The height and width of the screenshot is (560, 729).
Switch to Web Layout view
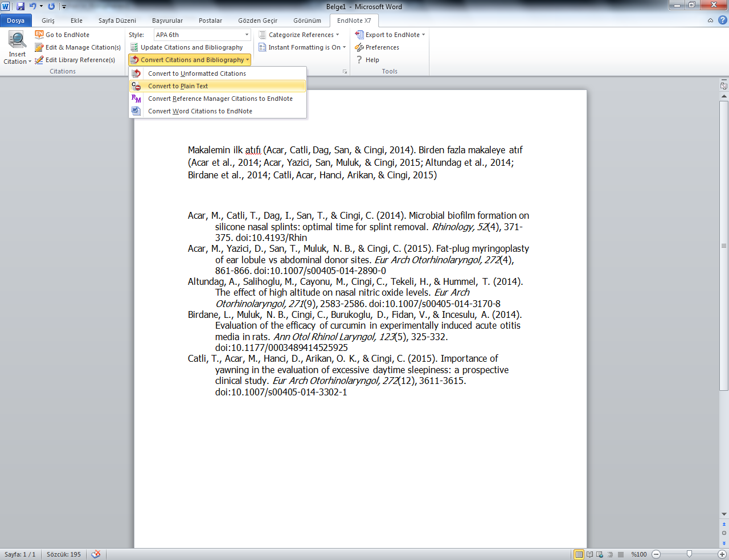click(600, 554)
